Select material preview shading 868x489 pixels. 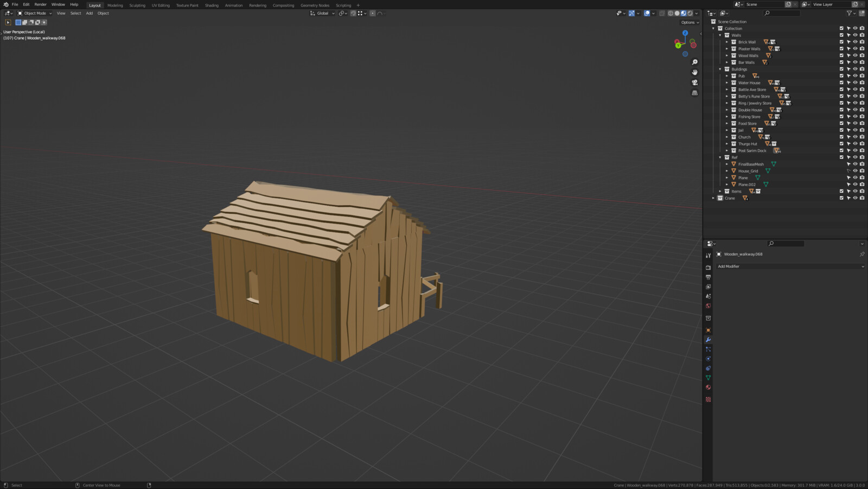tap(684, 13)
